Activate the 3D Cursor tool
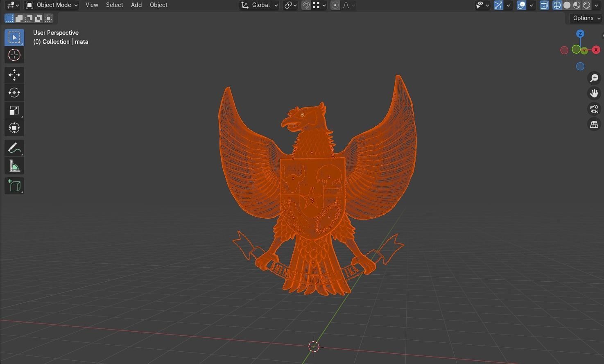This screenshot has width=604, height=364. (x=14, y=55)
